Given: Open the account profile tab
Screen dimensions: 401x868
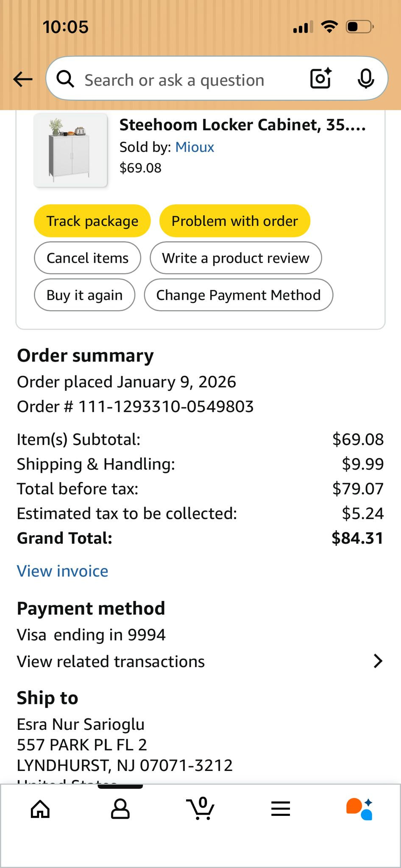Looking at the screenshot, I should click(x=120, y=809).
